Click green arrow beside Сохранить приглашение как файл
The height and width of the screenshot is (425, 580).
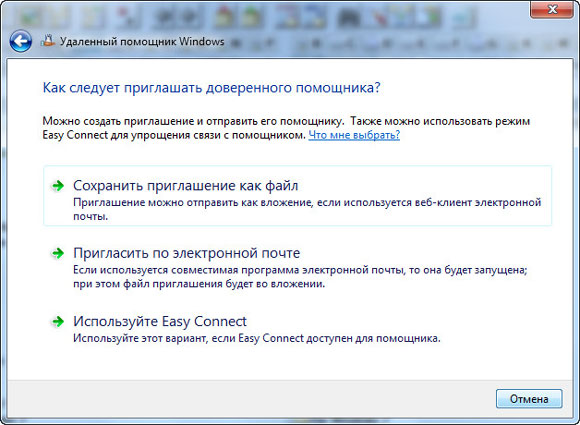[x=58, y=186]
